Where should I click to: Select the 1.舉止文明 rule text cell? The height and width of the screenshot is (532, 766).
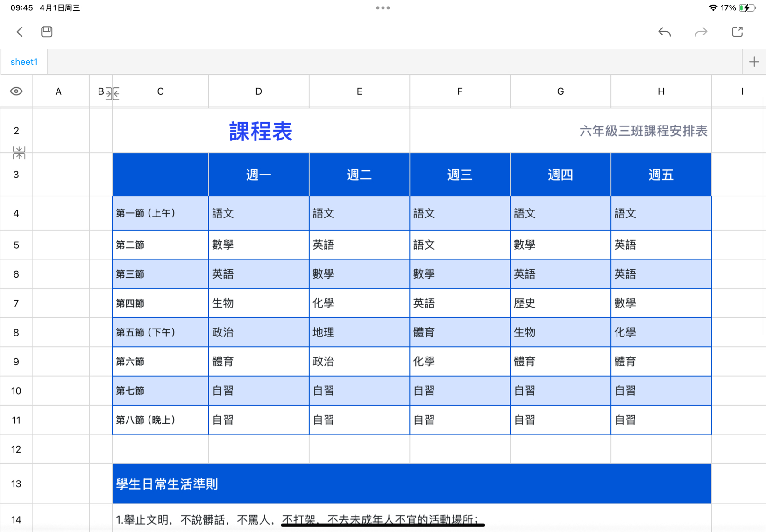[x=412, y=518]
